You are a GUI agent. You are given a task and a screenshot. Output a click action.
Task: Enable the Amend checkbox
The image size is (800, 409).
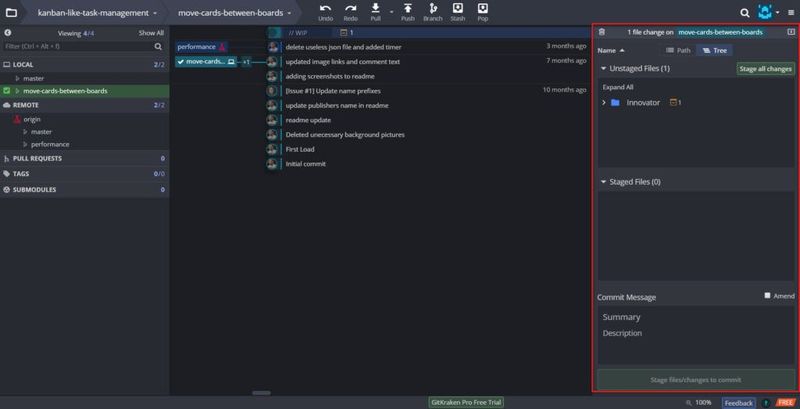point(767,296)
